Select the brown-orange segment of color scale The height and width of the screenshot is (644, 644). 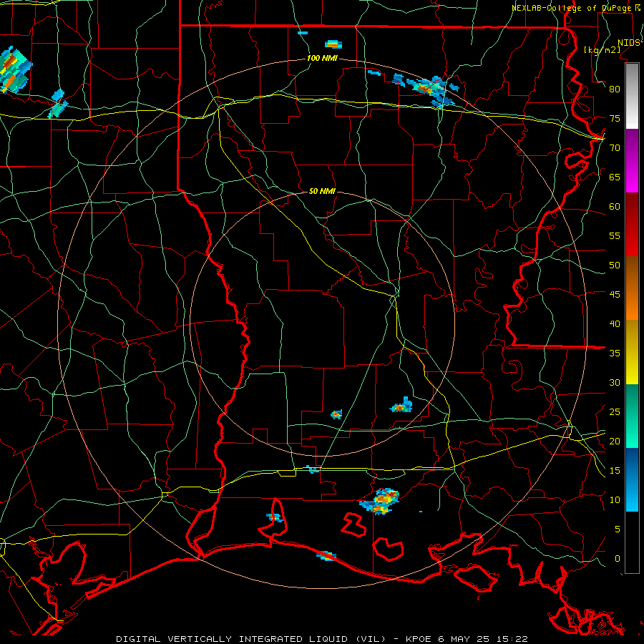point(632,288)
